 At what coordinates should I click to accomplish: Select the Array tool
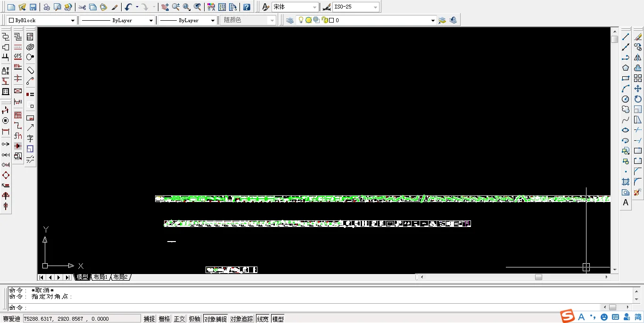pos(638,78)
